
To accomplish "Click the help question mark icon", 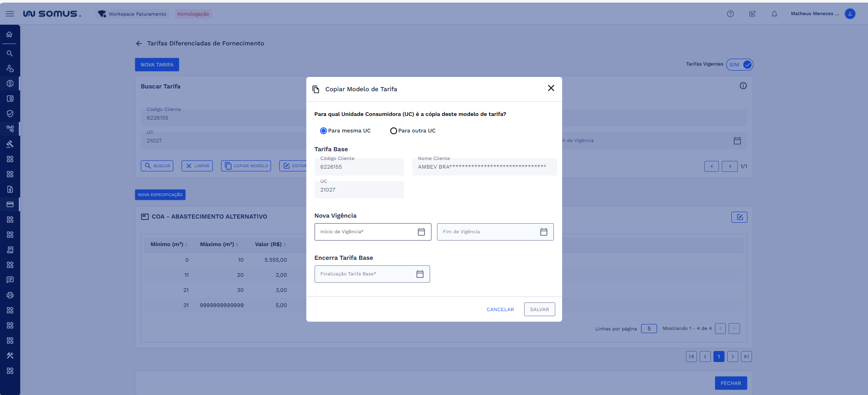I will pos(730,14).
